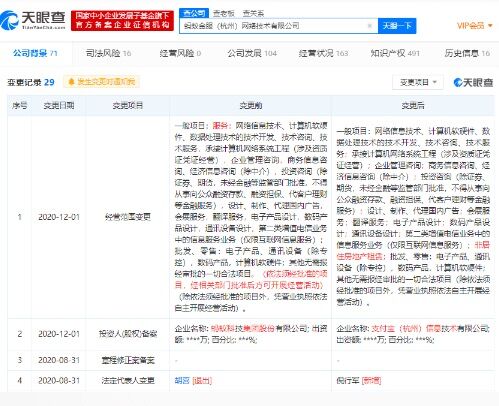The height and width of the screenshot is (406, 499).
Task: Switch to the 查老板 search tab
Action: click(x=224, y=13)
